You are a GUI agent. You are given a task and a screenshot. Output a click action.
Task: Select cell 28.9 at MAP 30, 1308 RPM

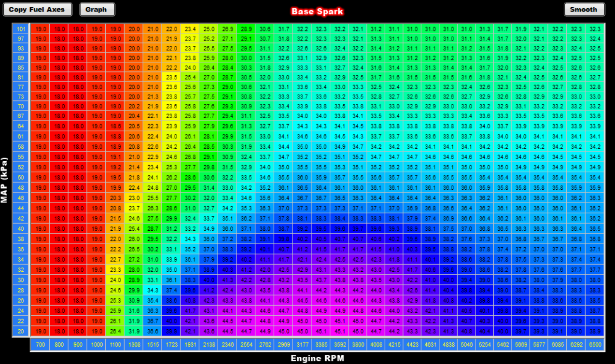tap(134, 280)
